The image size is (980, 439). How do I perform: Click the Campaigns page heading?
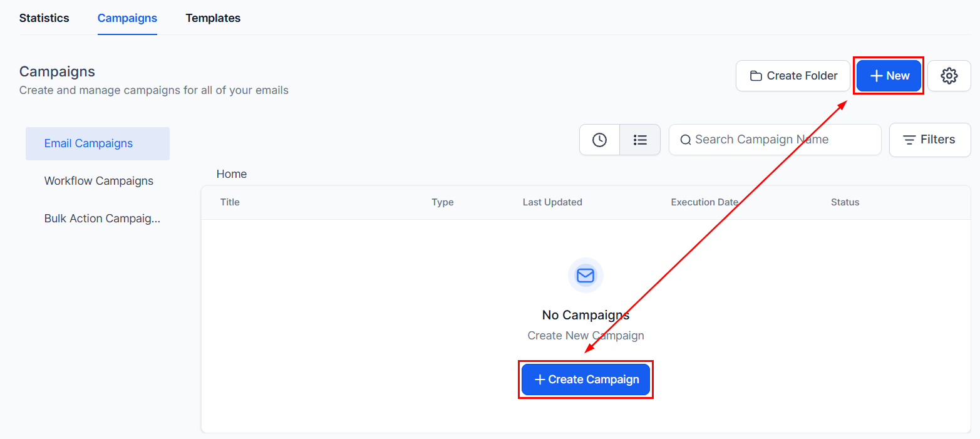coord(57,71)
